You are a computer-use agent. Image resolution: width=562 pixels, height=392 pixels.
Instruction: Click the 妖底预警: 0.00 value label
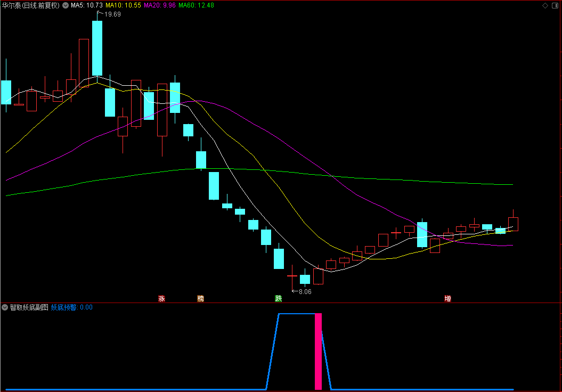point(72,307)
